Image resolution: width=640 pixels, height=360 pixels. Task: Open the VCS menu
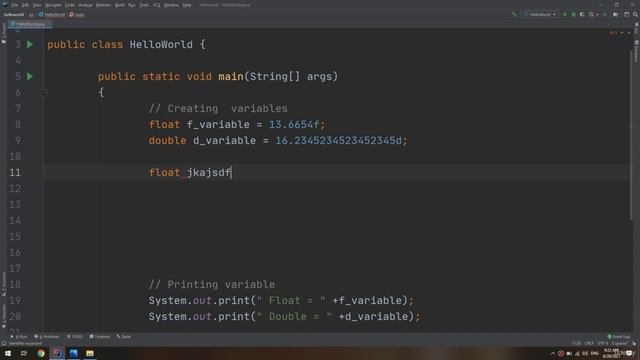point(157,5)
